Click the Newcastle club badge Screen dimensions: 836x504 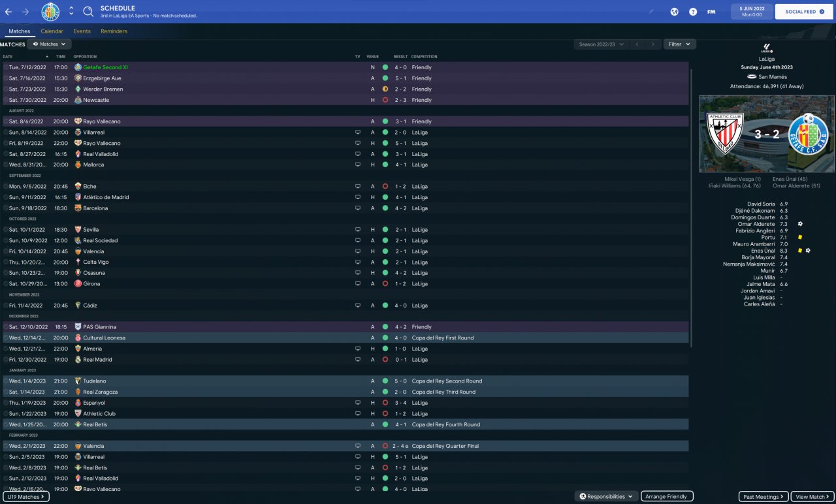[78, 100]
